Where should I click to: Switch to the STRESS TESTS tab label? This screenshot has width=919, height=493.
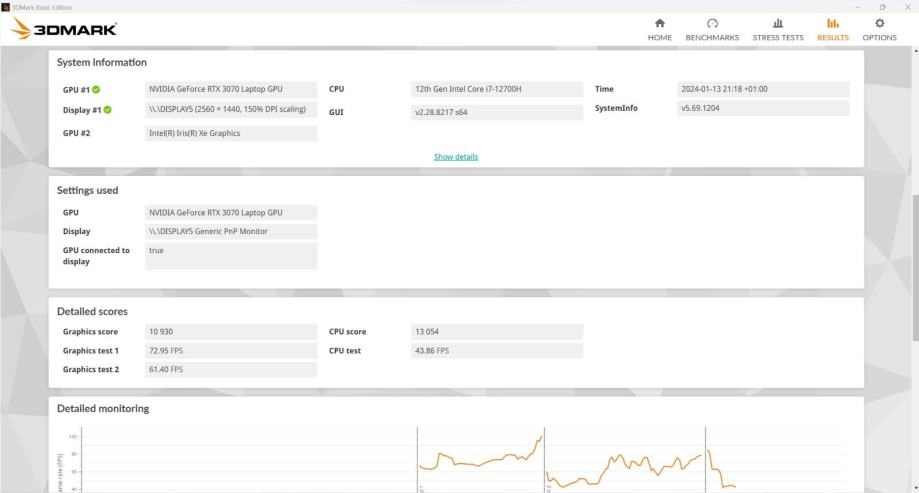click(778, 38)
